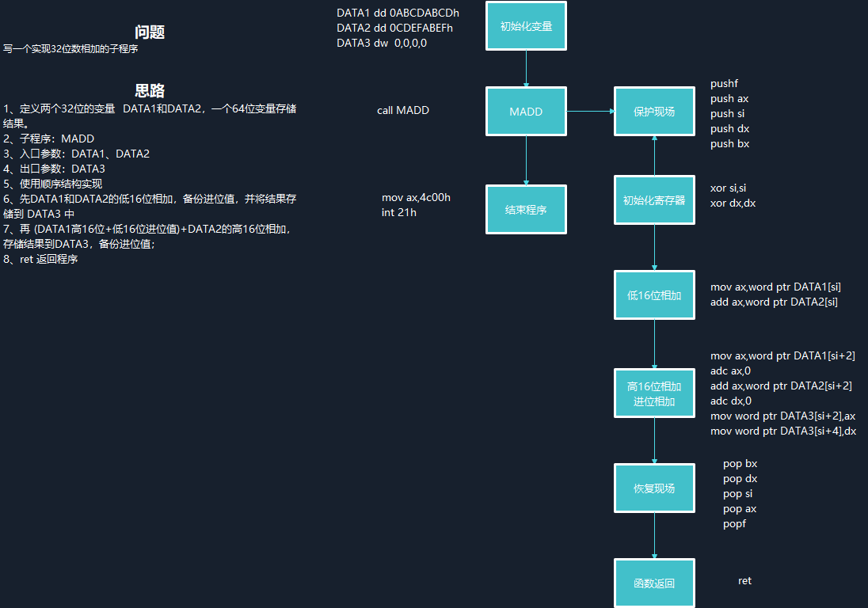Click mov ax,word ptr DATA1[si+2] line
The height and width of the screenshot is (608, 868).
point(782,355)
